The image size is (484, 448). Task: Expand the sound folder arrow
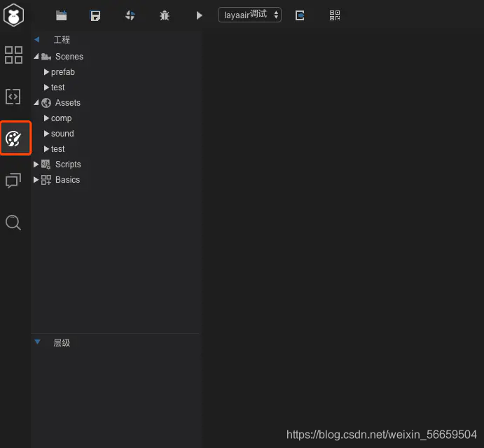[x=46, y=134]
